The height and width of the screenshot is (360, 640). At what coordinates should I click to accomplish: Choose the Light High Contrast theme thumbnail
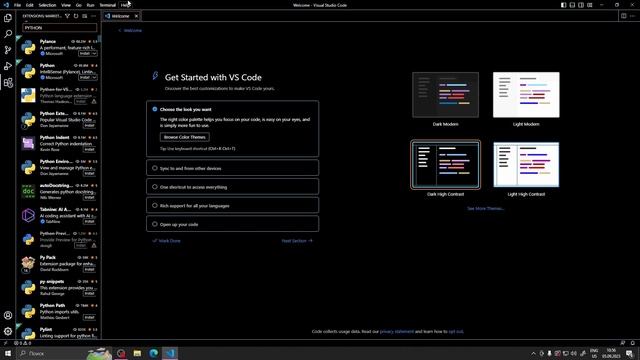click(526, 164)
